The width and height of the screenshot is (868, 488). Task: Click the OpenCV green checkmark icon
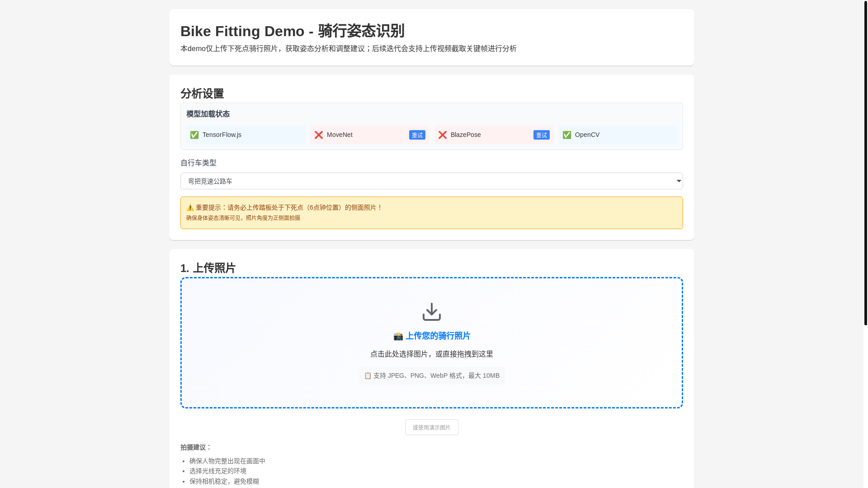[x=567, y=135]
